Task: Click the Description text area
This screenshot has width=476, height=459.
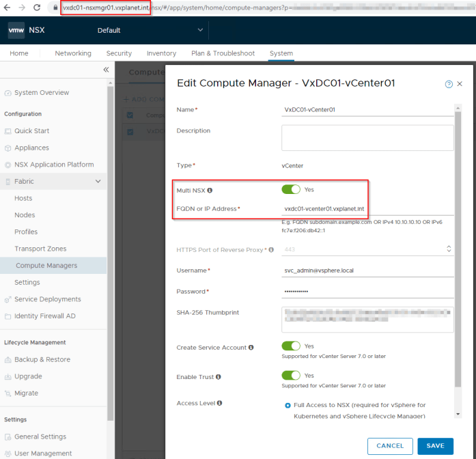Action: (367, 138)
